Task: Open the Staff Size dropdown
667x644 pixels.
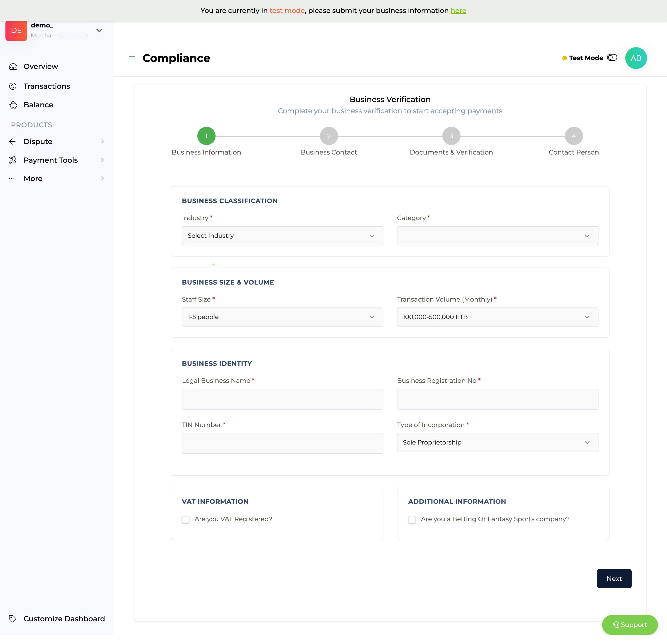Action: (x=282, y=317)
